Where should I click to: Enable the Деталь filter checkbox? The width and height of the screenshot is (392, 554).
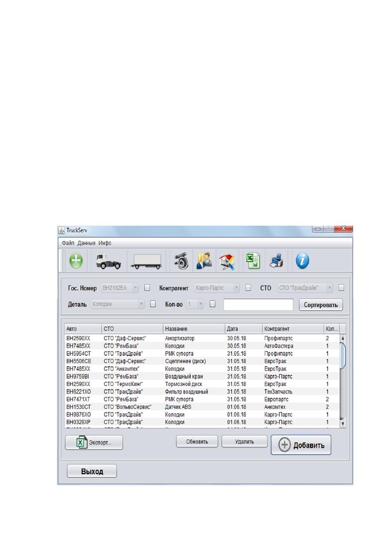(x=153, y=304)
